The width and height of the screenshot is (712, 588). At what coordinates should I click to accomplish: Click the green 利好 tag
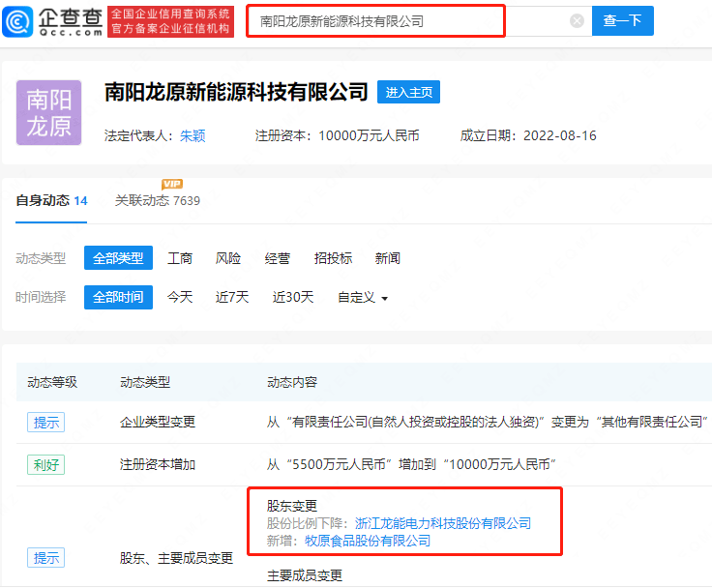pos(45,464)
